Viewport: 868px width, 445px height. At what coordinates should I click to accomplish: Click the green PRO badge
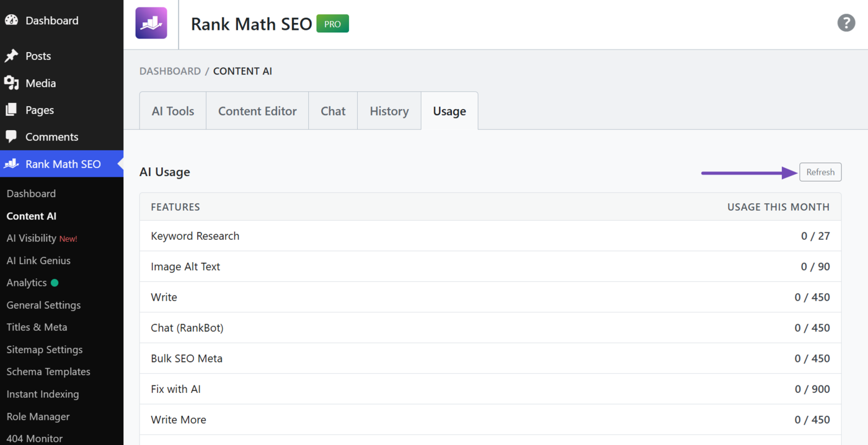pyautogui.click(x=332, y=24)
